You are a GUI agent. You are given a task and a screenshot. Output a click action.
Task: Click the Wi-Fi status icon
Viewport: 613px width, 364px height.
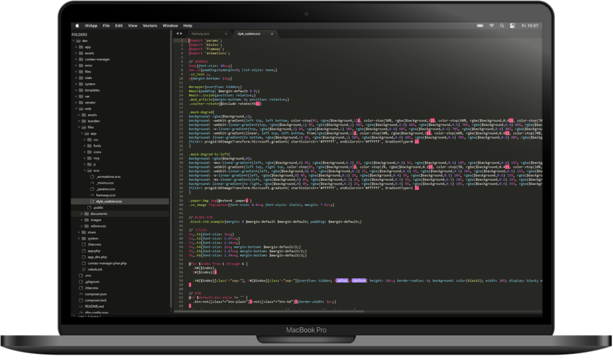point(491,26)
